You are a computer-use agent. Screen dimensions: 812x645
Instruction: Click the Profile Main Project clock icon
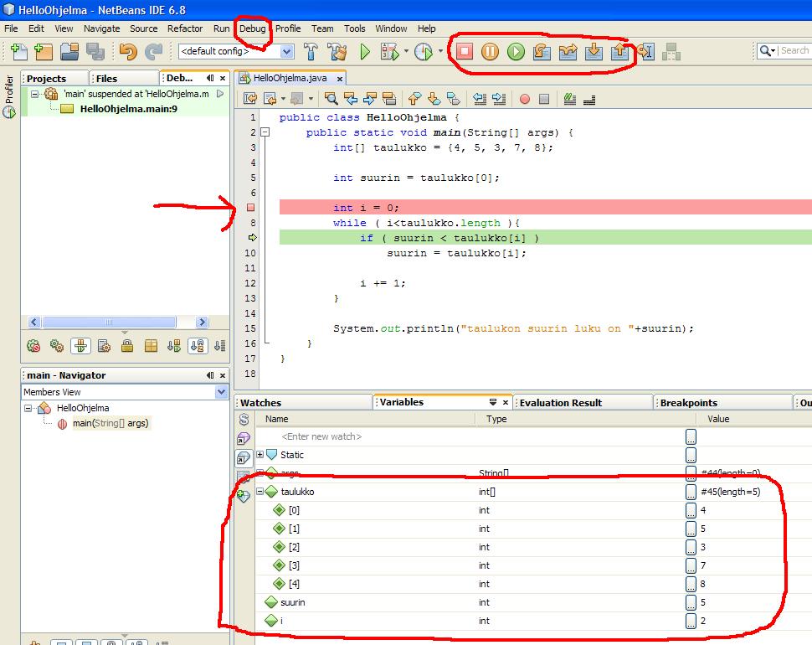pos(424,51)
